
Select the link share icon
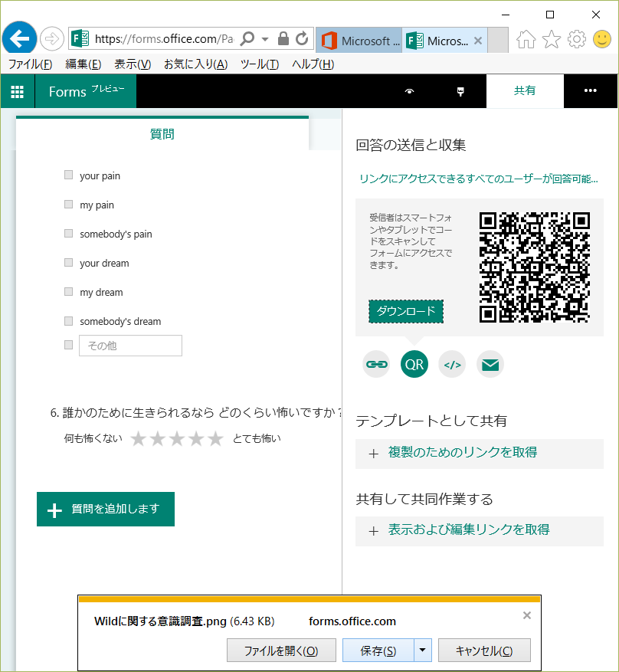coord(377,364)
